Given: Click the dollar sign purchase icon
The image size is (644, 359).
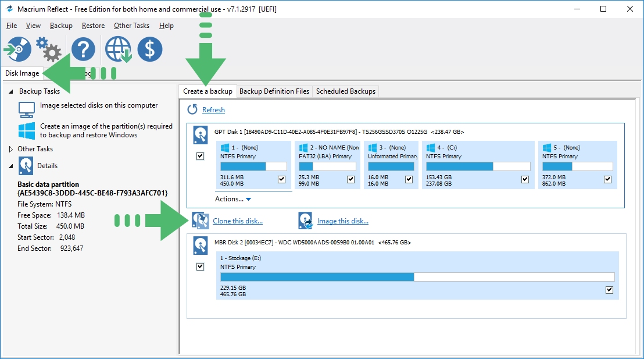Looking at the screenshot, I should 150,49.
